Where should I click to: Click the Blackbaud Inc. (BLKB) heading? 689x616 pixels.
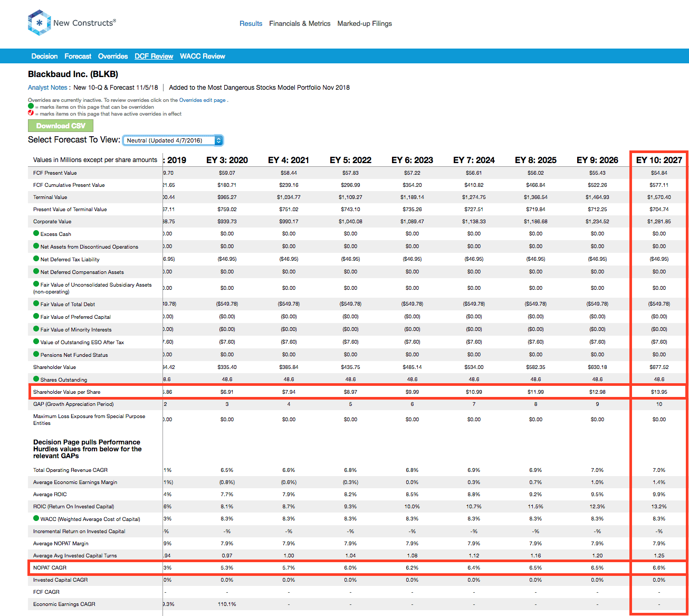click(x=73, y=74)
